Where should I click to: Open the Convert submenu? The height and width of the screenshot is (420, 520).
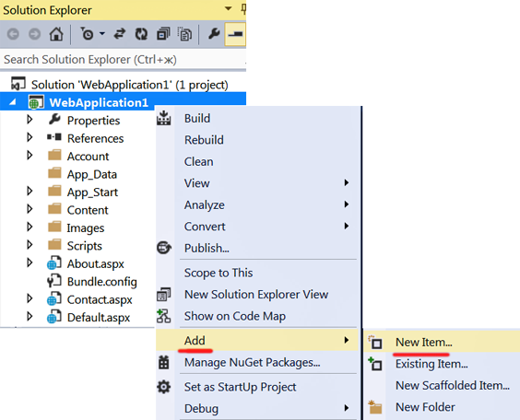tap(258, 227)
